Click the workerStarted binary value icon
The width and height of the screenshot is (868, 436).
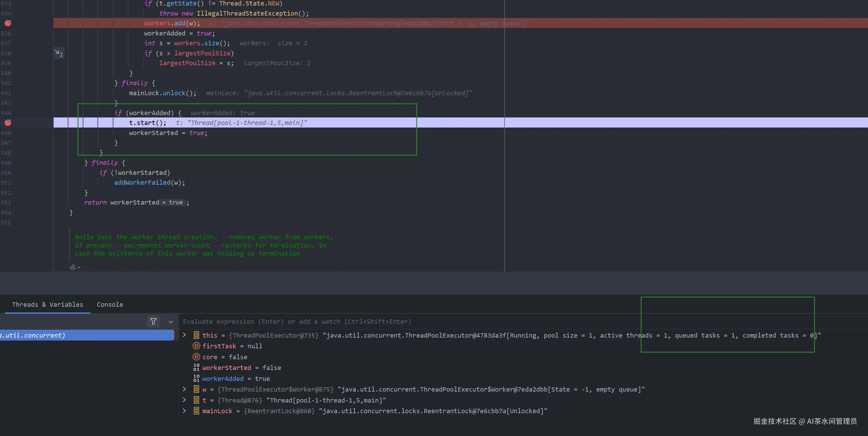pyautogui.click(x=196, y=367)
